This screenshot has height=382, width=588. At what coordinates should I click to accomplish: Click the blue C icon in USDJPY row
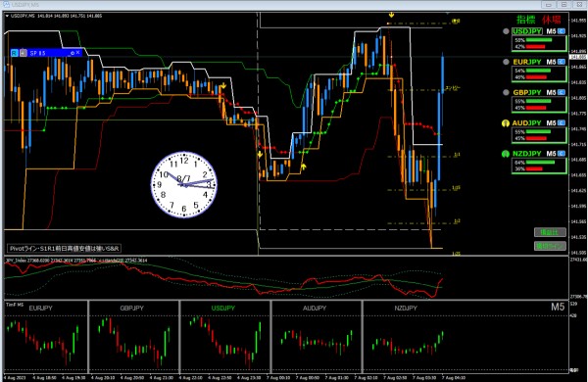pos(562,31)
